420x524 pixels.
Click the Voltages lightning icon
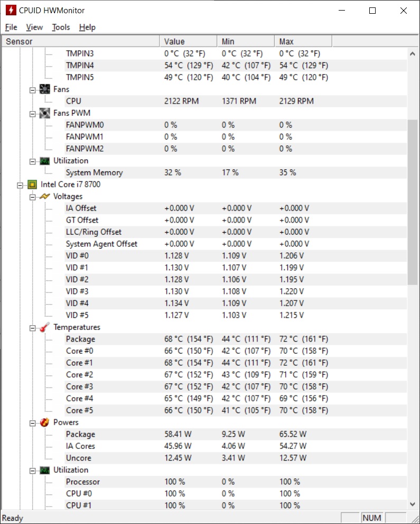coord(45,197)
